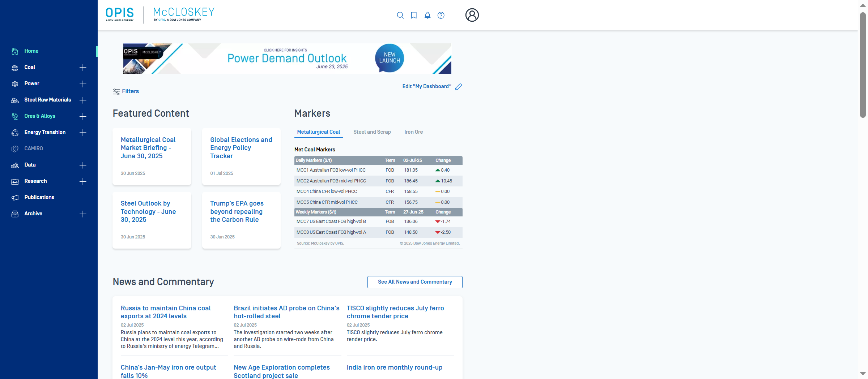Image resolution: width=868 pixels, height=379 pixels.
Task: Open the notifications bell
Action: [x=427, y=15]
